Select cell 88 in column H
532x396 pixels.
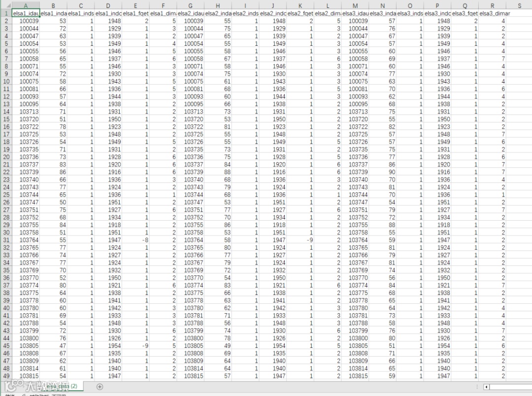(x=218, y=172)
